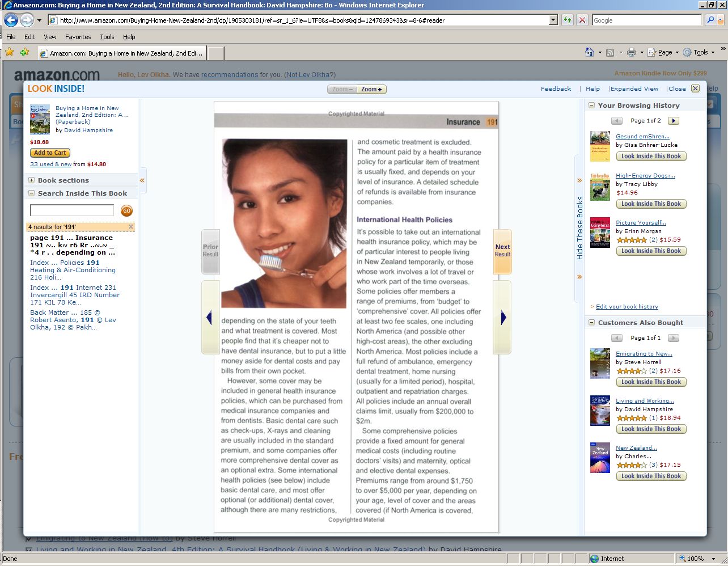Click Customers Also Bought previous page arrow
Image resolution: width=728 pixels, height=566 pixels.
coord(617,338)
